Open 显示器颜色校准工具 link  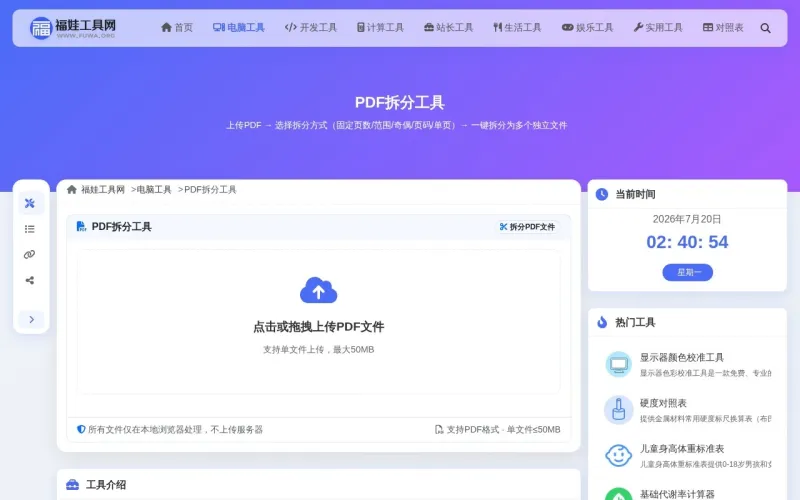[x=682, y=357]
